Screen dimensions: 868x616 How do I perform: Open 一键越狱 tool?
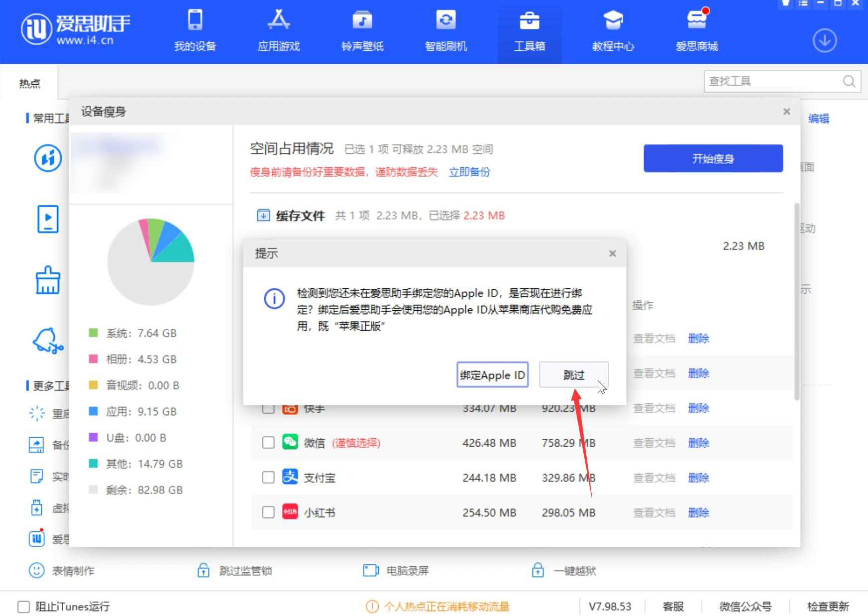pyautogui.click(x=564, y=571)
